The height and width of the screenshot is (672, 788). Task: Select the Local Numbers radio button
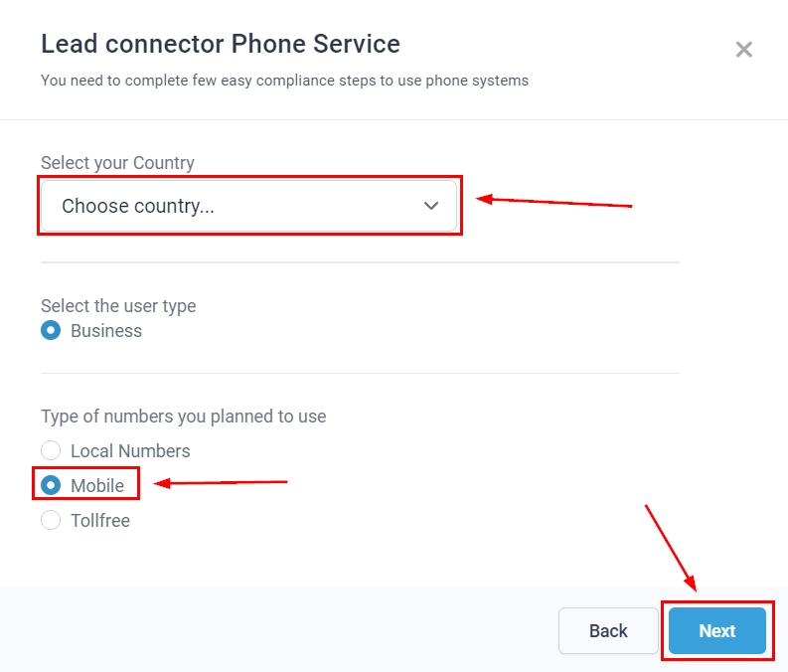point(51,450)
